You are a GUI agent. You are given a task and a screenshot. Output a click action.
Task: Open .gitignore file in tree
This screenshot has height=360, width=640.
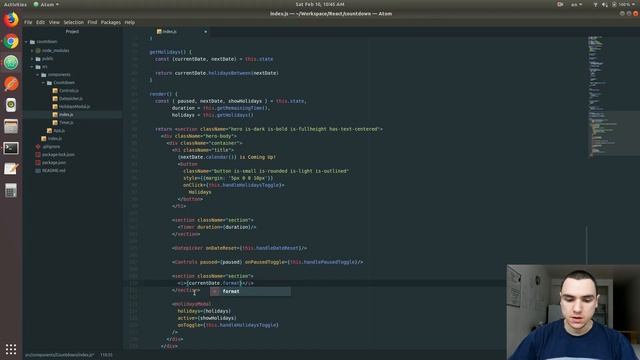pos(51,147)
